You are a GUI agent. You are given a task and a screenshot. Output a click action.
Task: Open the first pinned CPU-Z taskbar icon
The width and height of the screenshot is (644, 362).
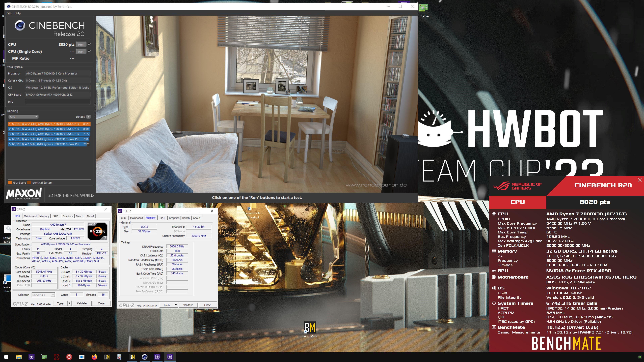click(32, 357)
